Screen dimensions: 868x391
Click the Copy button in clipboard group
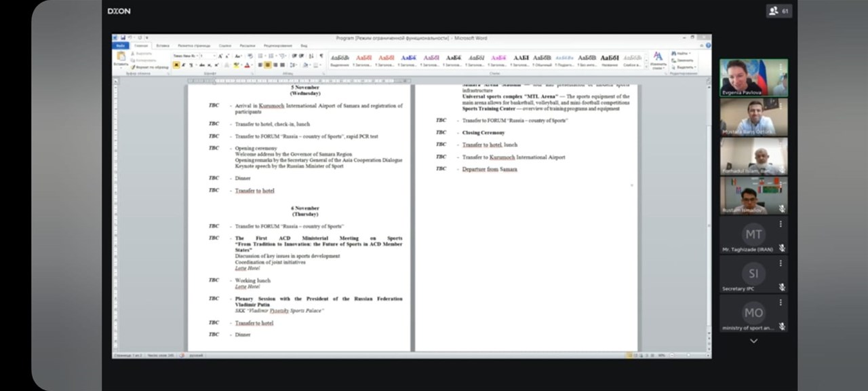pyautogui.click(x=142, y=60)
